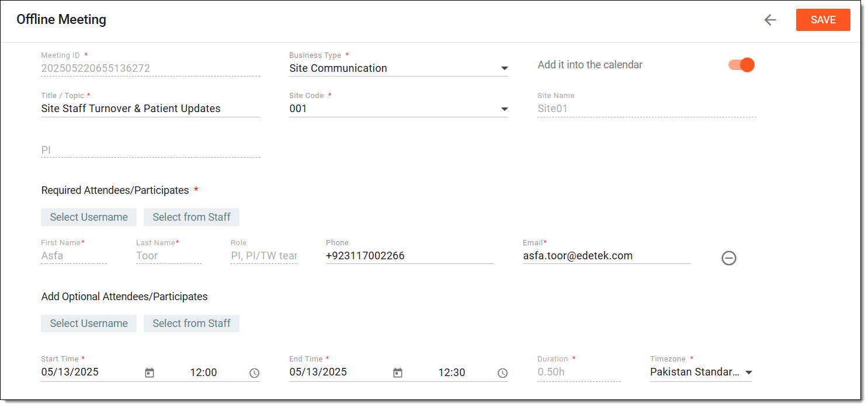
Task: Edit the Email address field
Action: click(607, 256)
